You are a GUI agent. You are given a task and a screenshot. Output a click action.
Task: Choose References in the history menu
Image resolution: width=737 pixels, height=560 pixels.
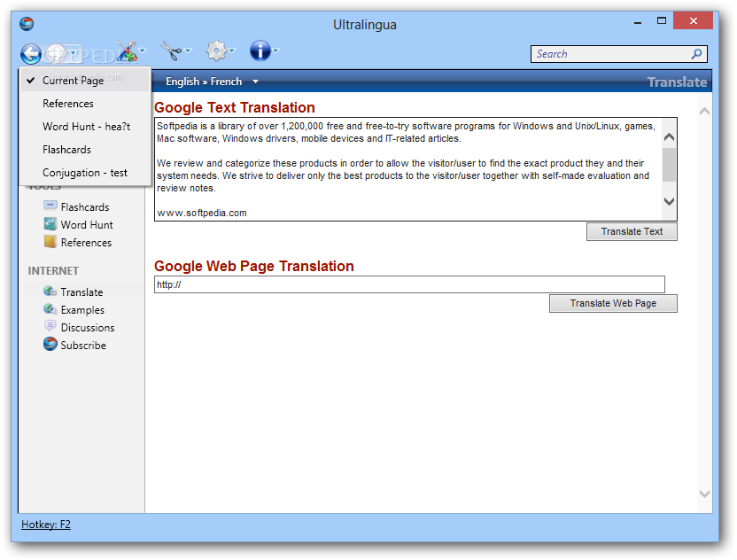pos(85,104)
